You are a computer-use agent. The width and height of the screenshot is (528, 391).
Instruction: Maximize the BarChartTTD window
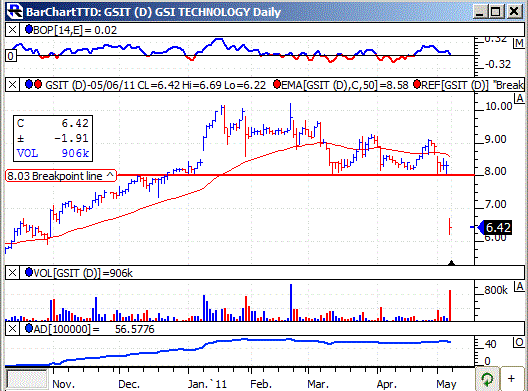(x=495, y=12)
